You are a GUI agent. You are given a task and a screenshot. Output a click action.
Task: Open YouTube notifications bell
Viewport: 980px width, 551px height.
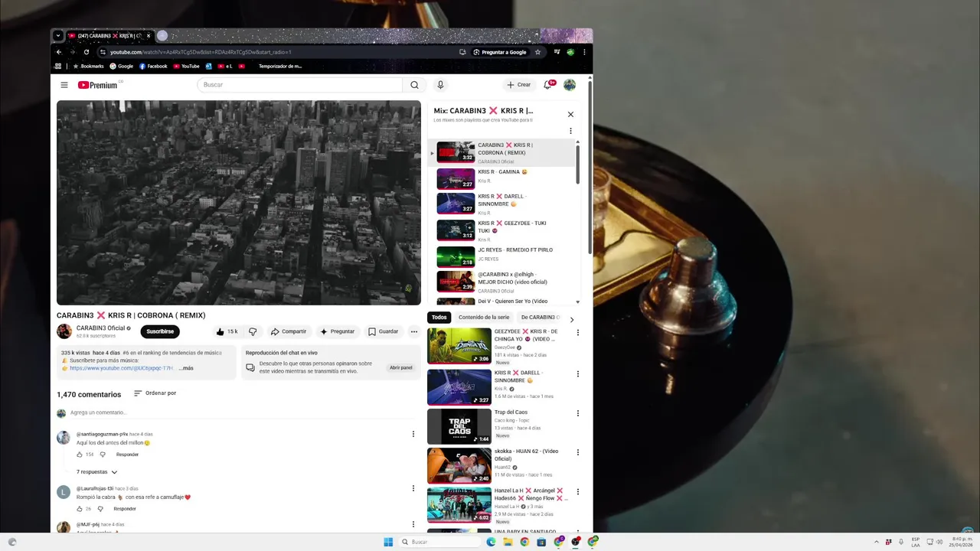(x=548, y=85)
